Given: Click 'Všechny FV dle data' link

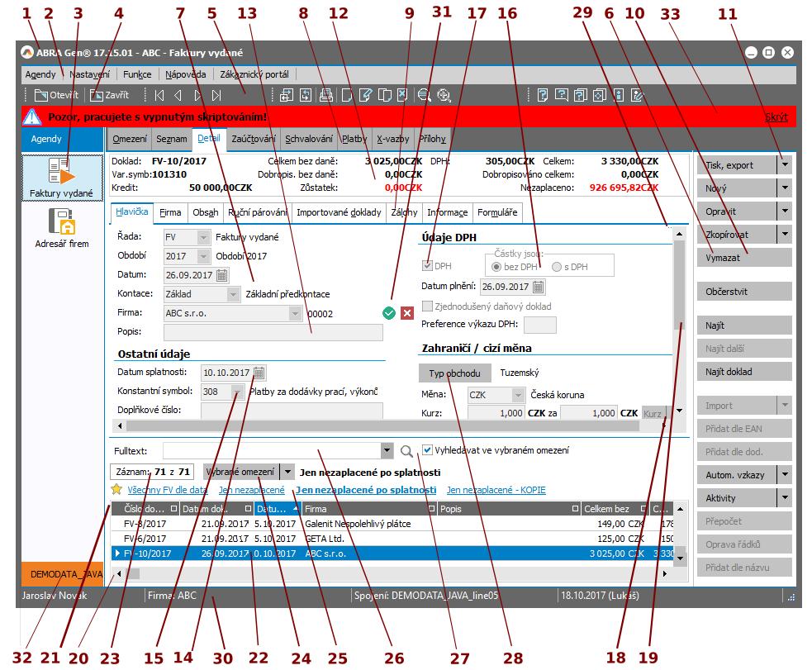Looking at the screenshot, I should (x=167, y=490).
